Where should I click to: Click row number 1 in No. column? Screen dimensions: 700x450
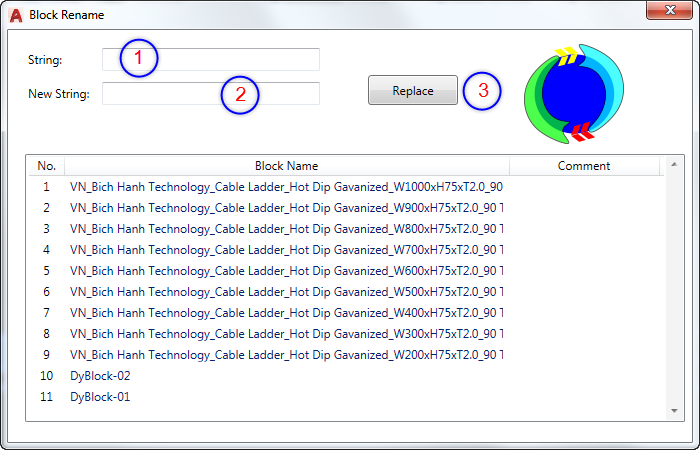[46, 187]
